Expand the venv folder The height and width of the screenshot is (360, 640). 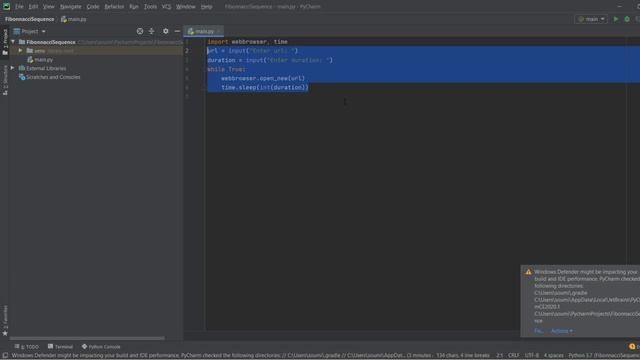click(x=20, y=51)
